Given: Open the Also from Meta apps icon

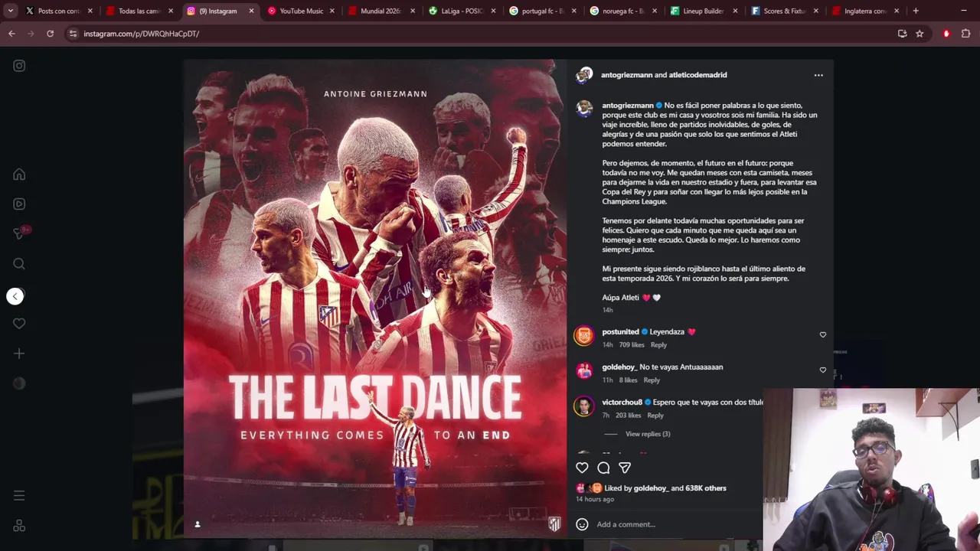Looking at the screenshot, I should (x=19, y=526).
